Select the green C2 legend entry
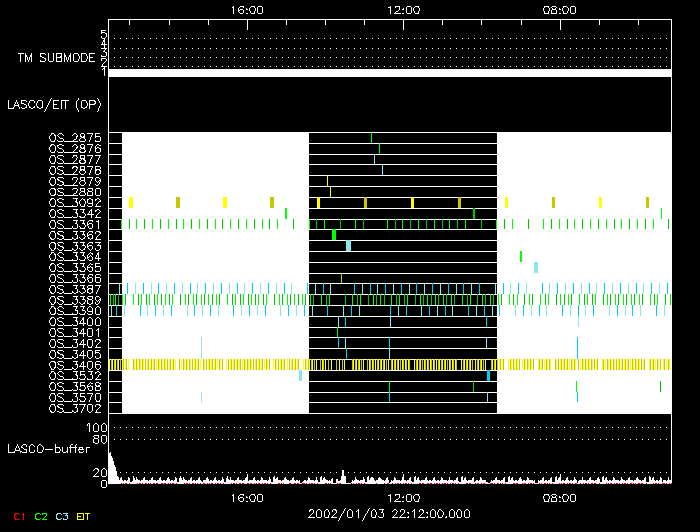Image resolution: width=700 pixels, height=532 pixels. coord(41,515)
